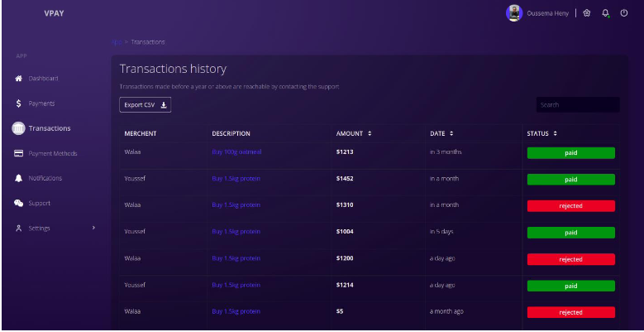Open the "Buy 100g oatmeal" description link
Image resolution: width=644 pixels, height=332 pixels.
click(x=236, y=152)
